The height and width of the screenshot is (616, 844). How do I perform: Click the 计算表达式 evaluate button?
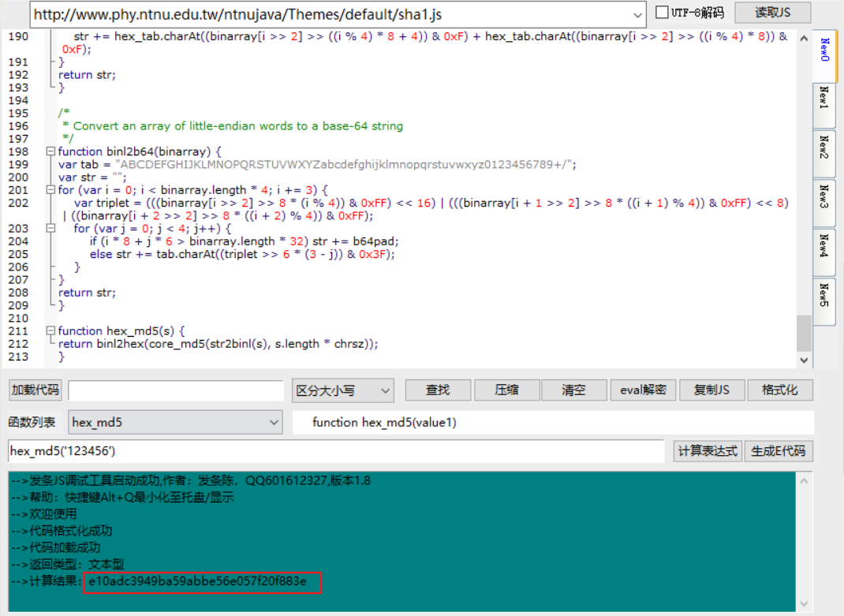pyautogui.click(x=708, y=451)
